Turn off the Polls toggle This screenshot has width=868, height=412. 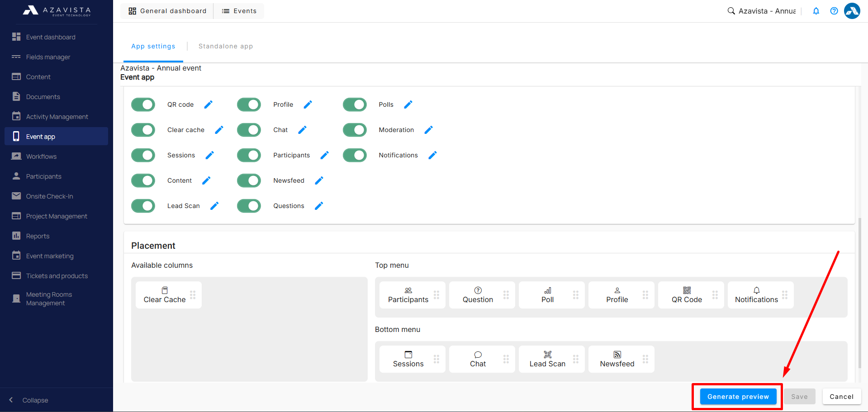(x=355, y=104)
